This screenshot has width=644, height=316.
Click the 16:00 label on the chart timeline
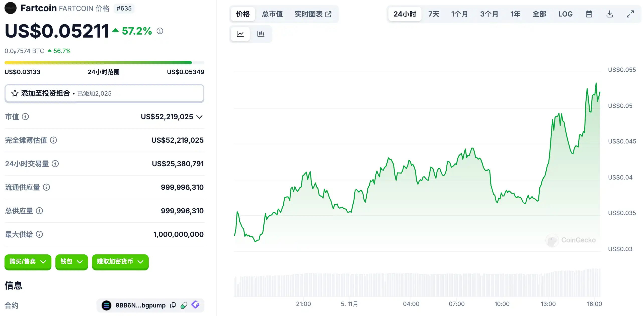[x=594, y=304]
